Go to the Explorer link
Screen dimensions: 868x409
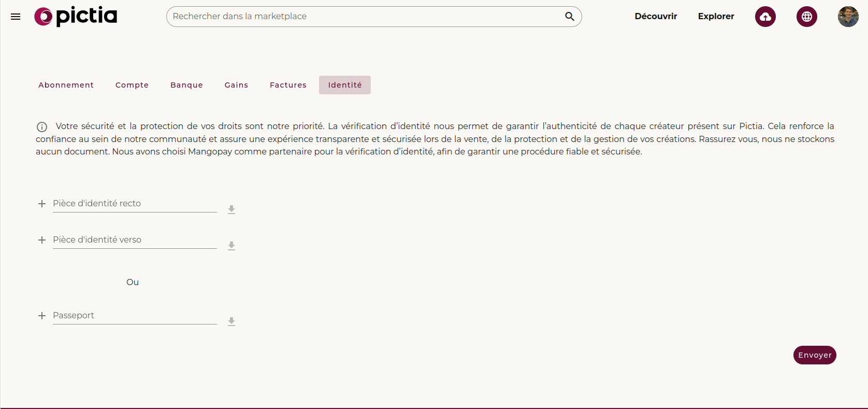click(x=716, y=17)
